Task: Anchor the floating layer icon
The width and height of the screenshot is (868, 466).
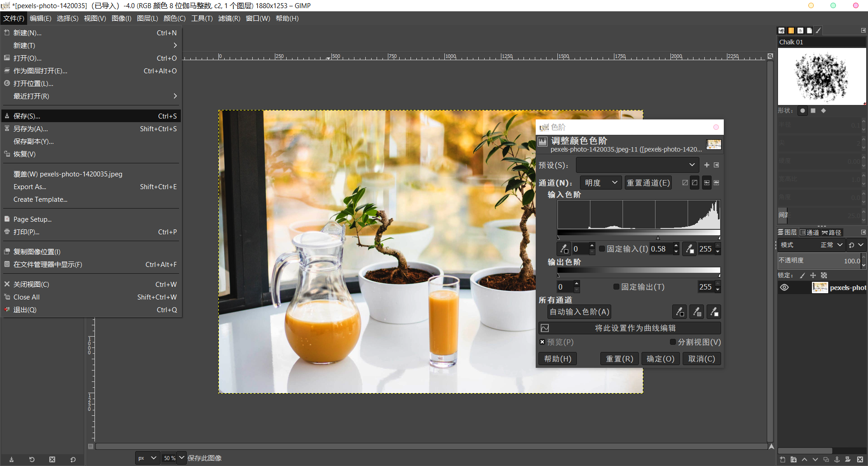Action: [x=837, y=459]
